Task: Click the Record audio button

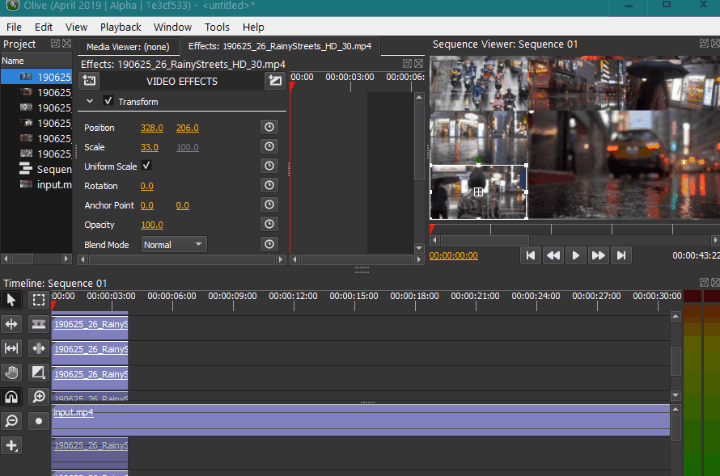Action: (x=38, y=421)
